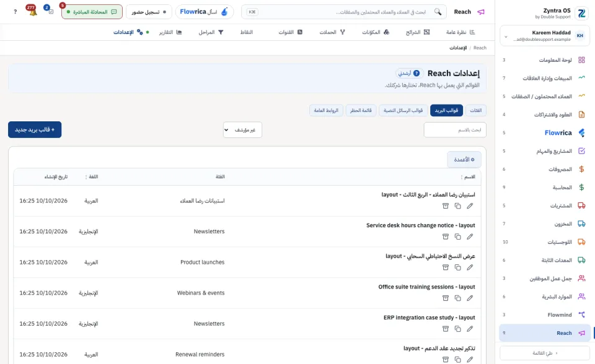Collapse the sidebar with طي القائمة
This screenshot has width=595, height=364.
[545, 353]
